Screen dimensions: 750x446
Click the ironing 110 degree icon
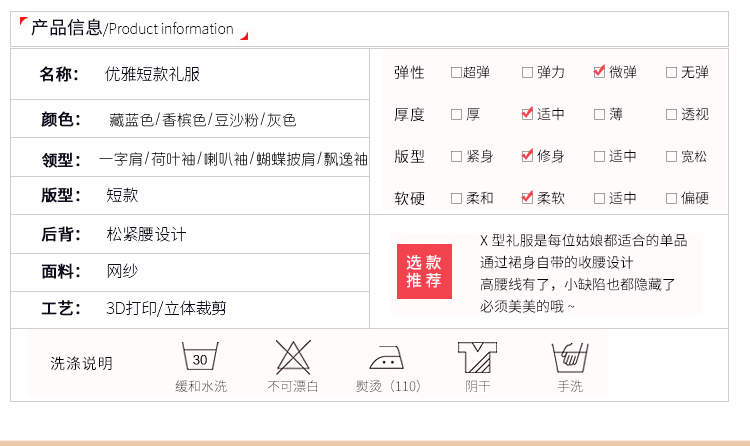(x=387, y=358)
